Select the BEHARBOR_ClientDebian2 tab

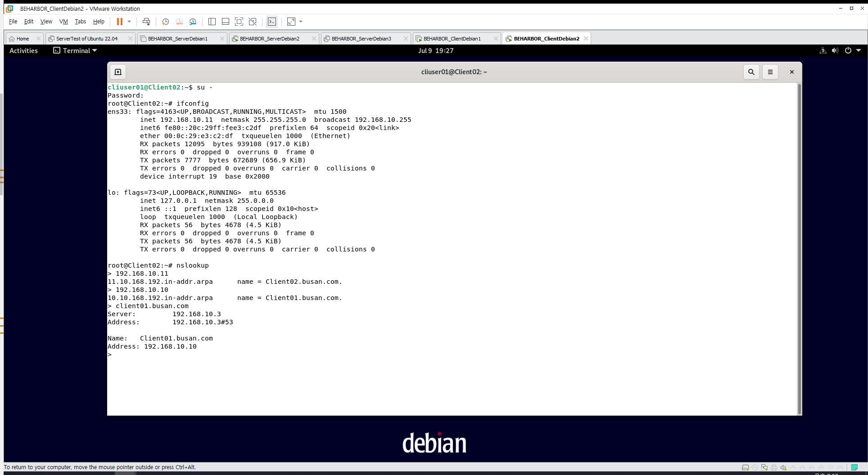tap(546, 39)
